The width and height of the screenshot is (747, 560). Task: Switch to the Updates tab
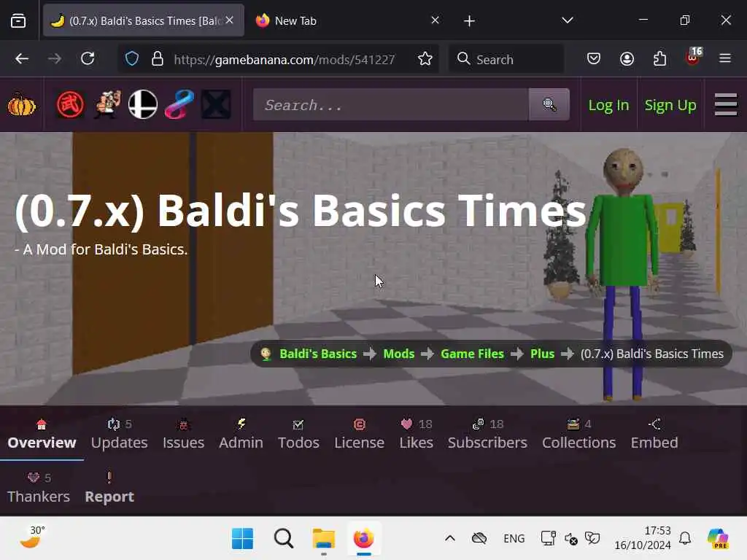coord(120,435)
